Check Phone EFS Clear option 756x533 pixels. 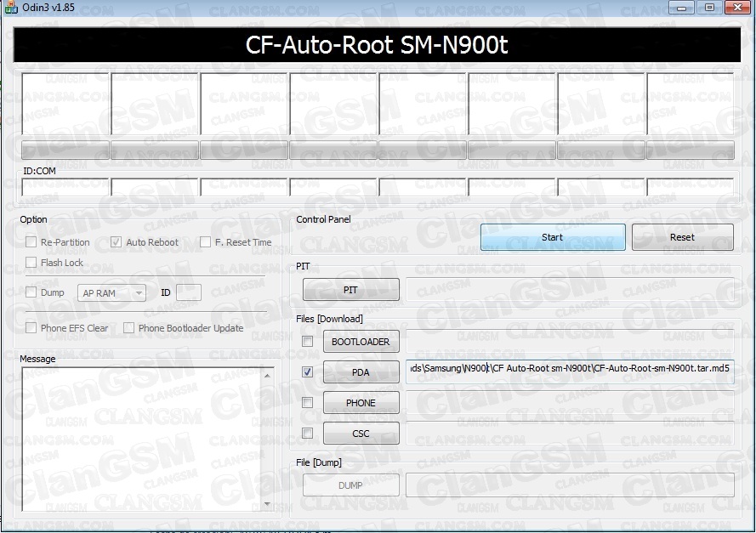(x=31, y=328)
